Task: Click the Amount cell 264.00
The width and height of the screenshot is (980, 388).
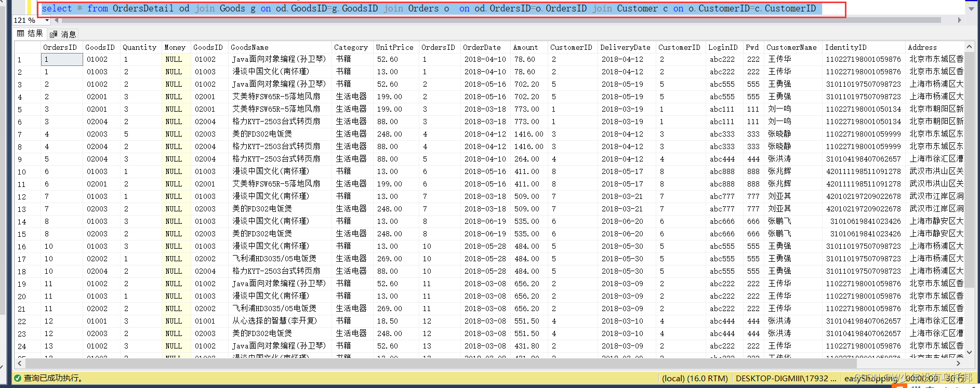Action: [x=529, y=159]
